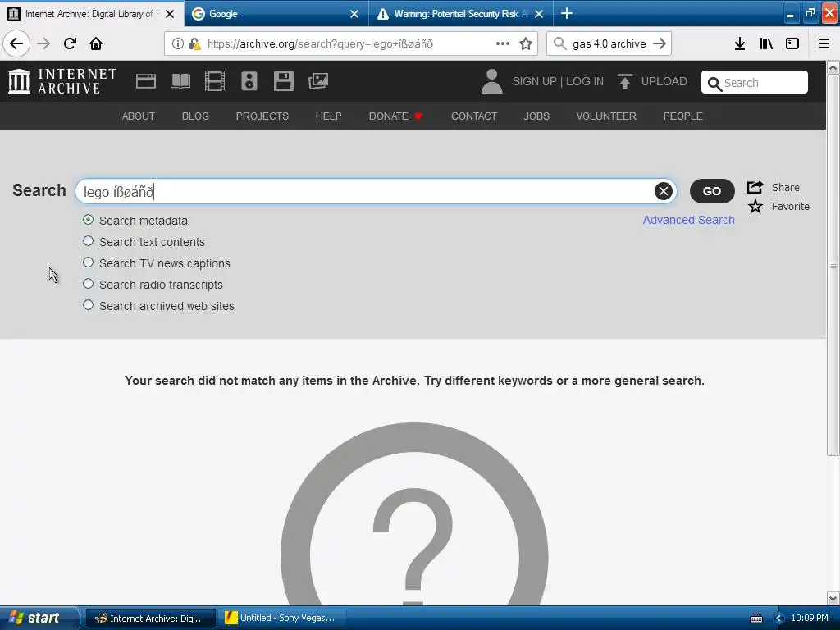Reload the current page

tap(71, 43)
